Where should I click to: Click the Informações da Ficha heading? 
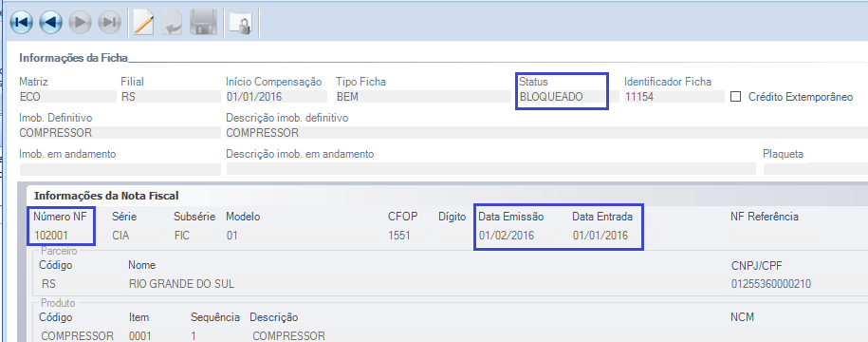pyautogui.click(x=74, y=58)
